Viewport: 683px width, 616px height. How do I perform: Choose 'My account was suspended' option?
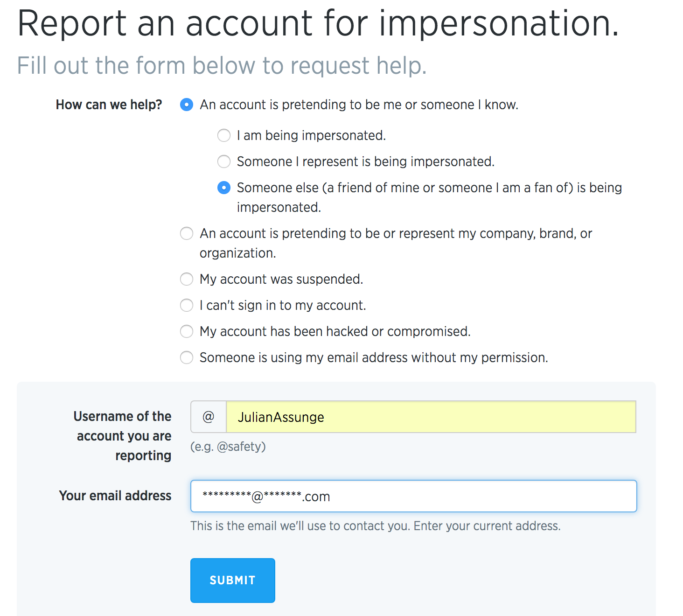187,279
